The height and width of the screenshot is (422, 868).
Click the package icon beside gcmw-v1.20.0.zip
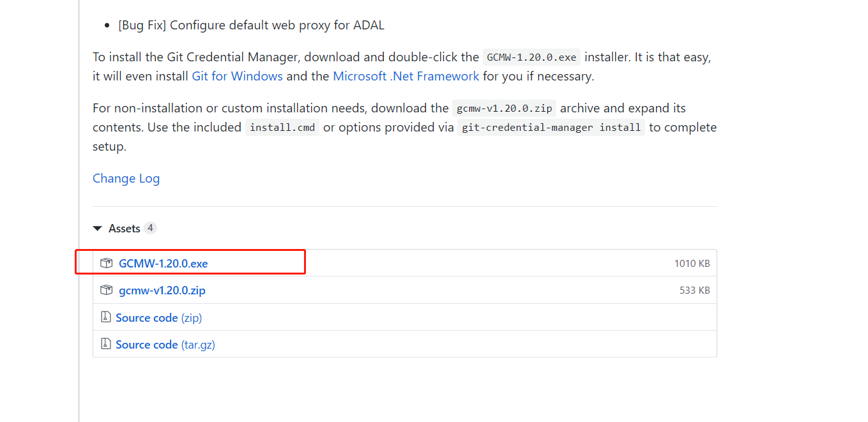click(x=106, y=290)
